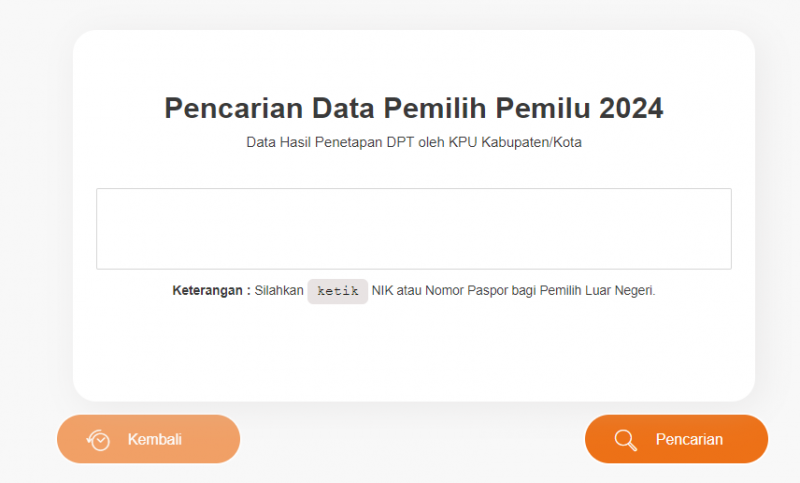Screen dimensions: 800x483
Task: Go back with the Kembali button
Action: point(148,439)
